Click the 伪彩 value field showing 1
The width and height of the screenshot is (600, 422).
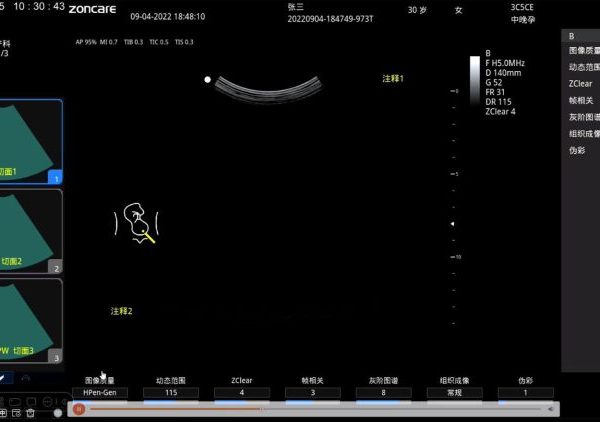527,393
